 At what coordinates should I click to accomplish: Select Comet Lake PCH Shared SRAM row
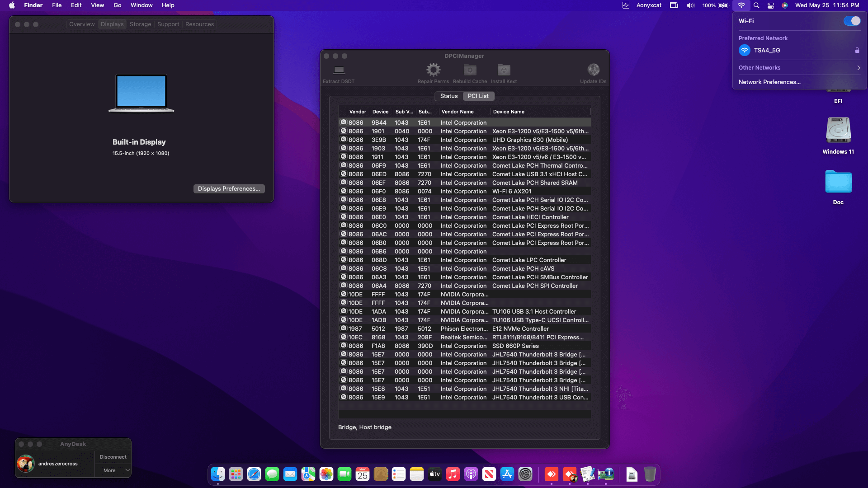[465, 183]
